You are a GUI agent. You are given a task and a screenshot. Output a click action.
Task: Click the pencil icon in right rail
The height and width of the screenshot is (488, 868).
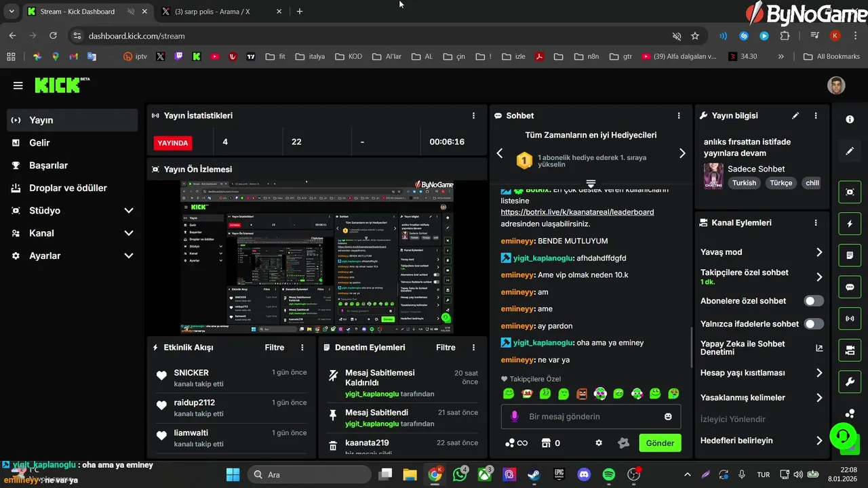[x=850, y=151]
